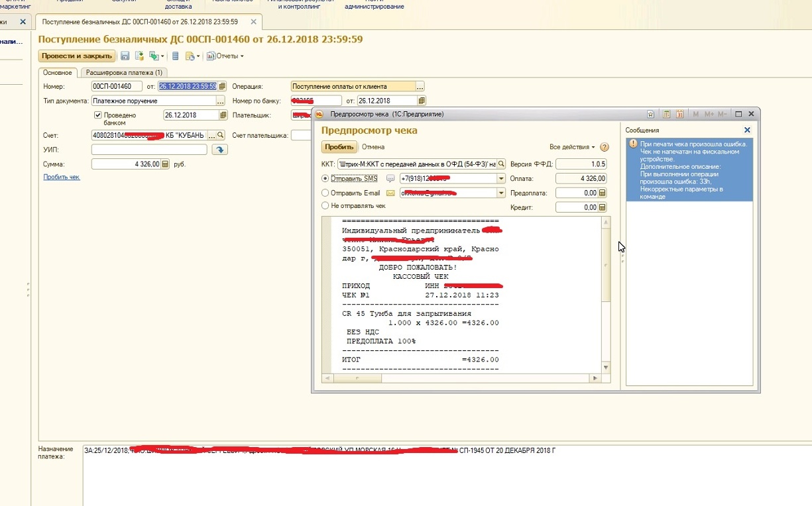The image size is (812, 506).
Task: Open calculator for Кредит field
Action: 602,207
